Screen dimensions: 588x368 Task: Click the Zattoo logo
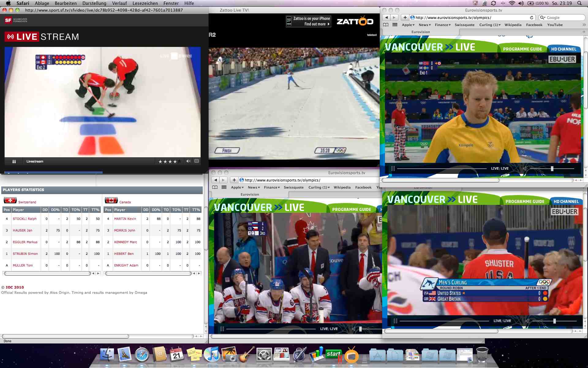(355, 21)
